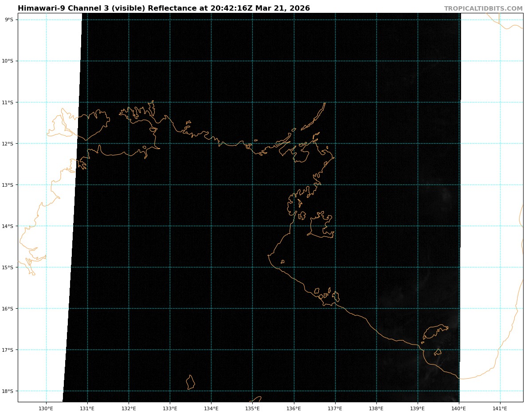This screenshot has height=412, width=532.
Task: Click the small outlined lake near 133.5°E, 18°S
Action: pos(190,382)
